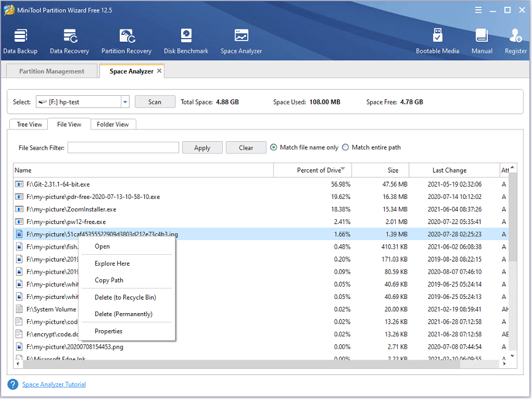Sort by Percent of Drive column

(312, 170)
